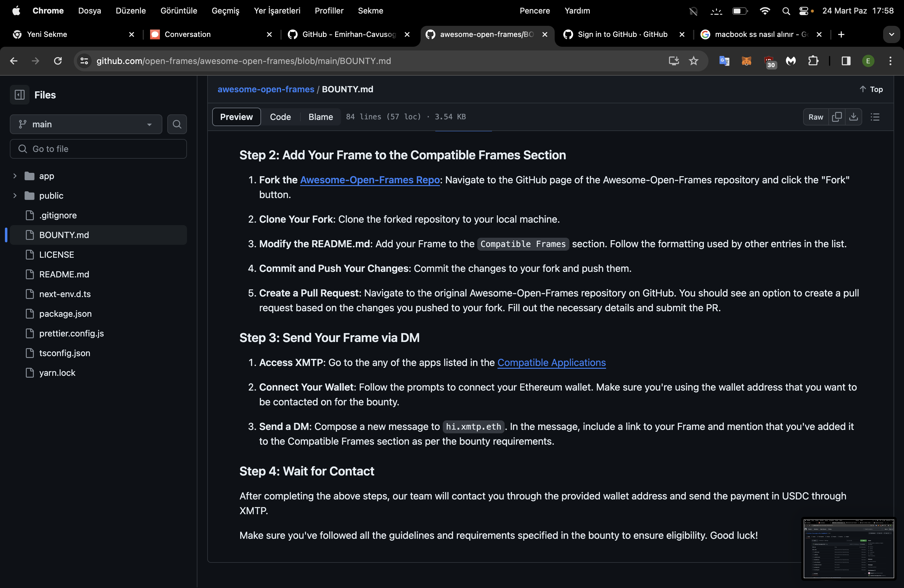Click the search files icon in sidebar
Viewport: 904px width, 588px height.
[x=176, y=124]
